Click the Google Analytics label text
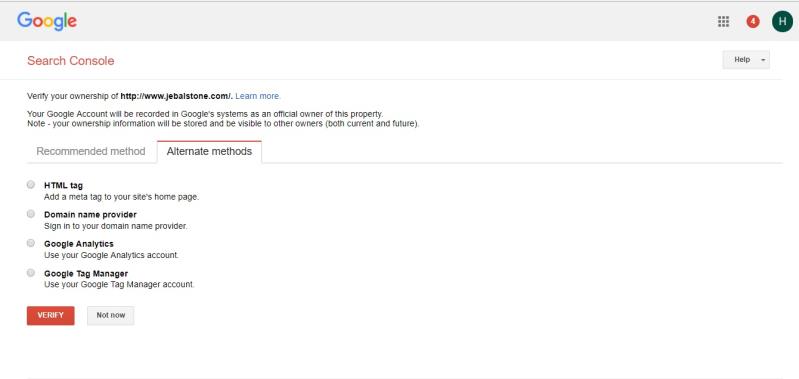The width and height of the screenshot is (799, 379). (x=78, y=244)
